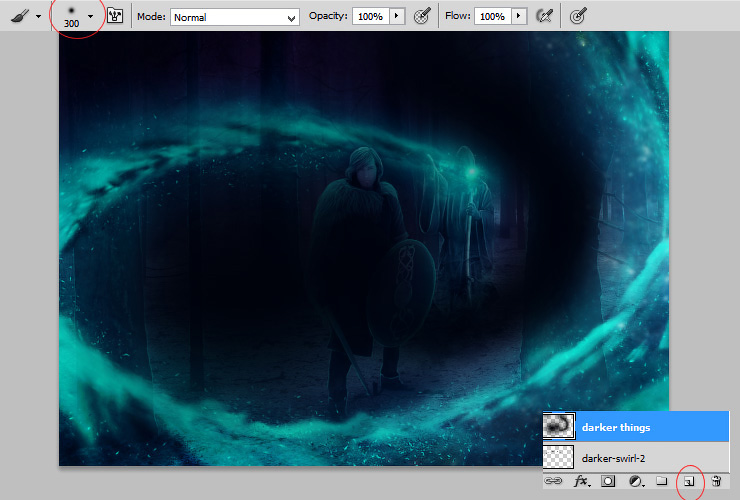Screen dimensions: 740x500
Task: Create new adjustment layer icon
Action: [637, 481]
